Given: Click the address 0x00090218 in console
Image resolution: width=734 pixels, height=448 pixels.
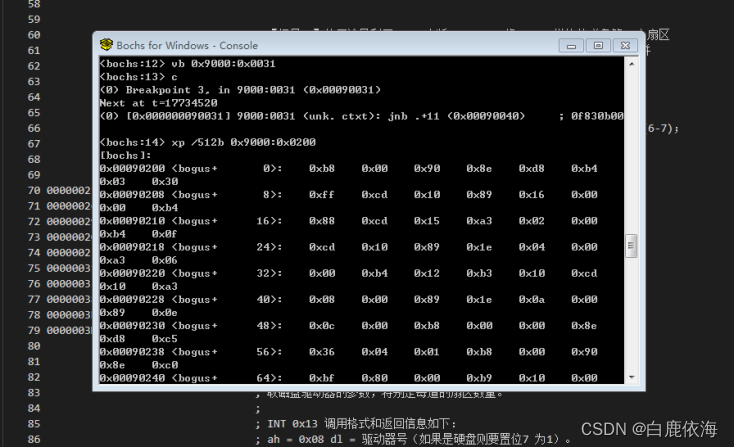Looking at the screenshot, I should point(132,247).
